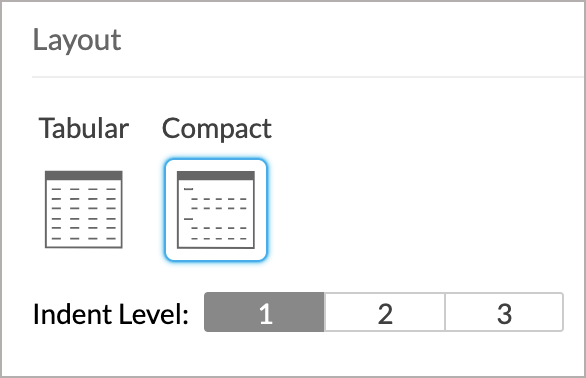Click the gray-filled segment showing 1

pyautogui.click(x=264, y=312)
